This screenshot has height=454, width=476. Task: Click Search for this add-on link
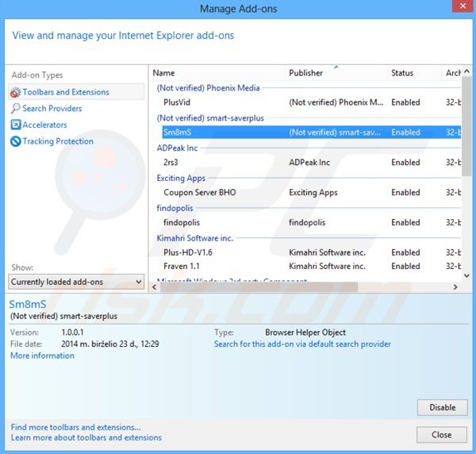coord(302,344)
